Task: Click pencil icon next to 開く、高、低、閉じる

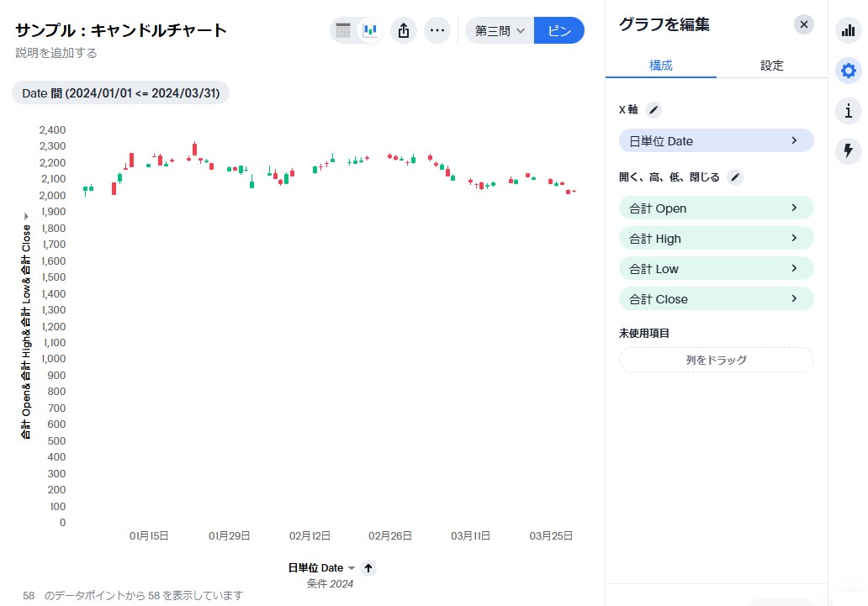Action: (735, 177)
